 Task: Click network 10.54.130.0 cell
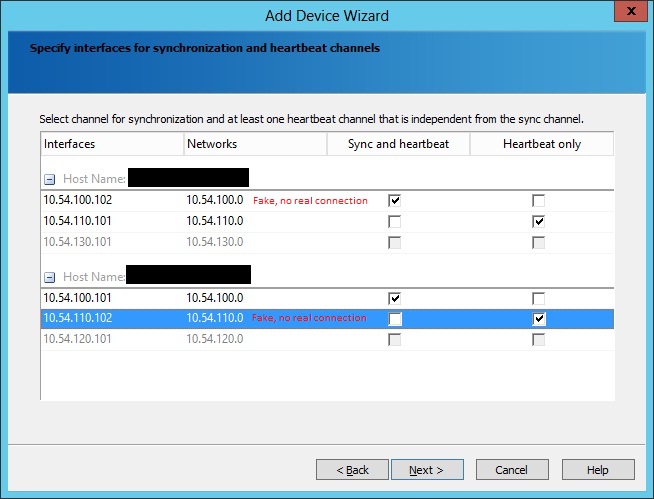point(215,242)
